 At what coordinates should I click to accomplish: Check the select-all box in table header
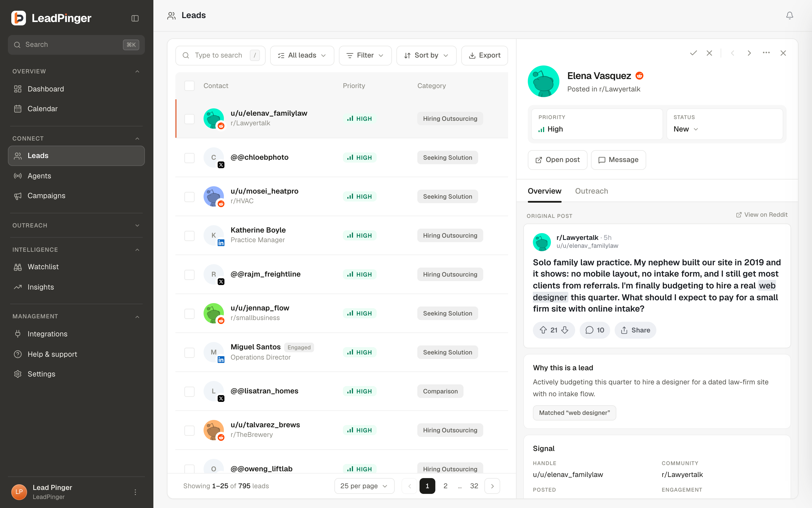pyautogui.click(x=189, y=86)
